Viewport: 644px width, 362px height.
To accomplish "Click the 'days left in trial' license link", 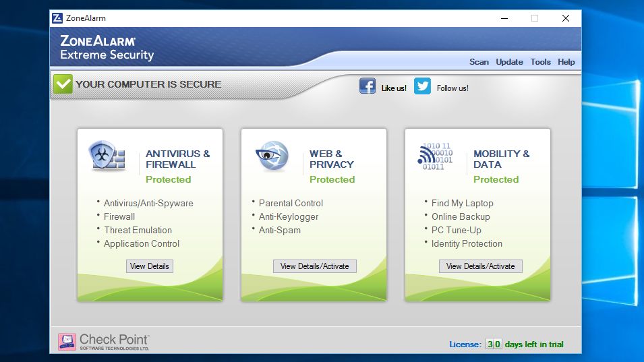I will (x=534, y=344).
